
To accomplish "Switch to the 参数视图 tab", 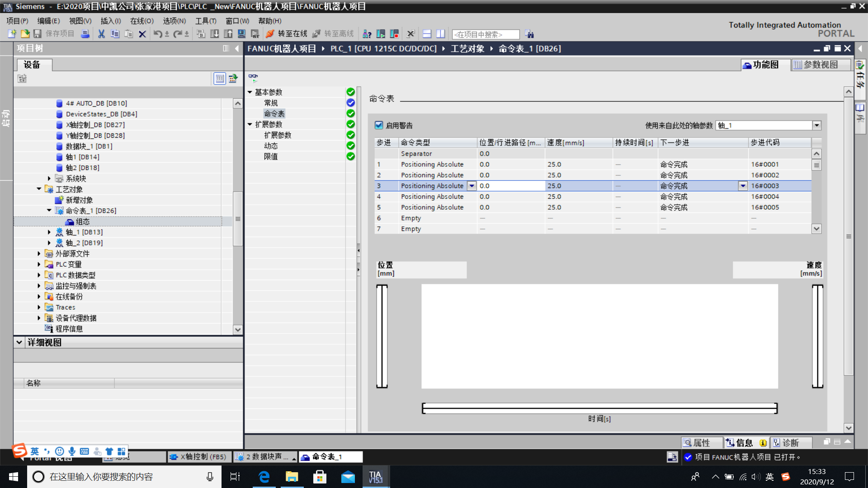I will (x=820, y=65).
